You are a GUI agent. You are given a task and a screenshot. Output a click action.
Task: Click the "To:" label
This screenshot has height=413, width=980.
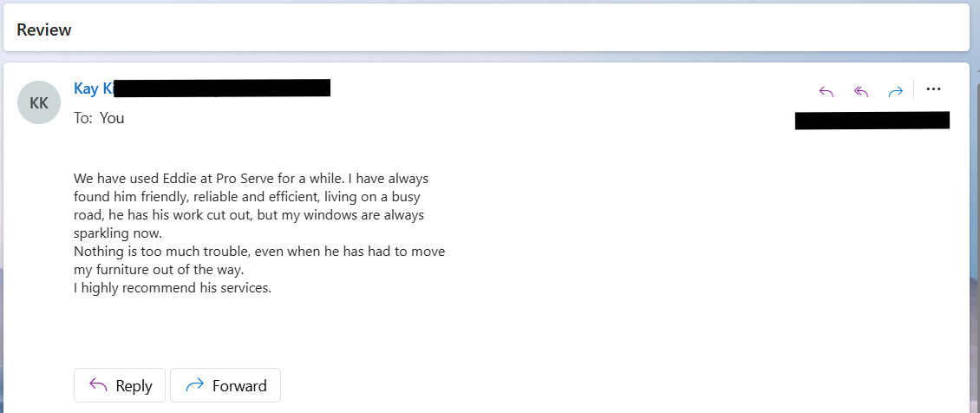pos(83,118)
